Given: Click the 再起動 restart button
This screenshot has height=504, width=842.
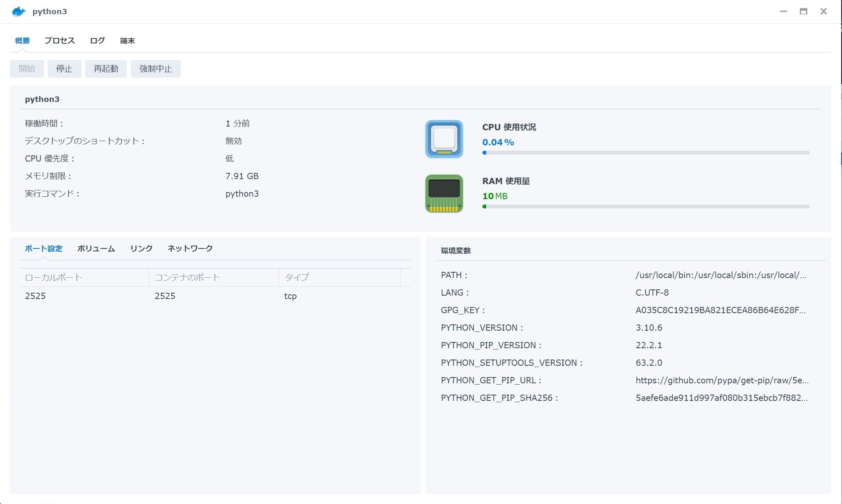Looking at the screenshot, I should point(106,69).
